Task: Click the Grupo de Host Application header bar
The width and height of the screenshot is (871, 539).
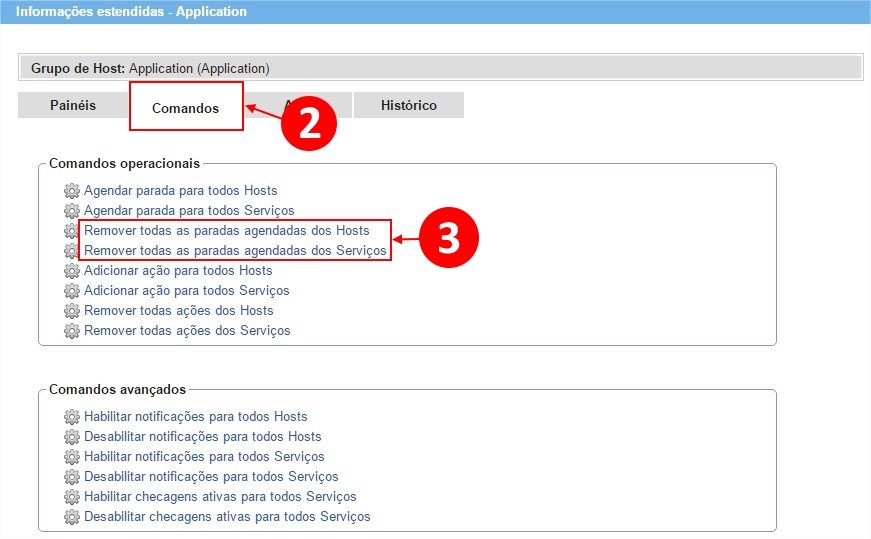Action: [440, 68]
